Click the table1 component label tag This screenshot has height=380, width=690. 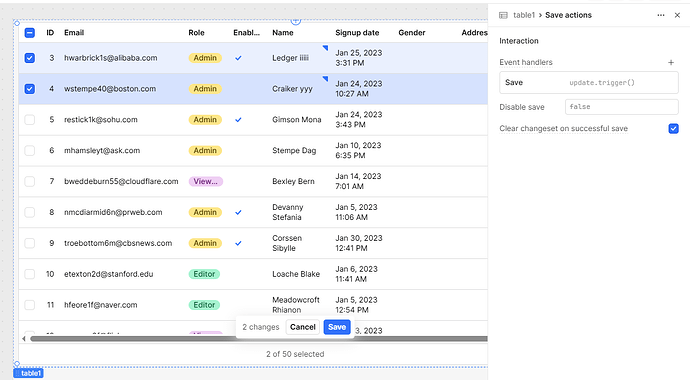28,373
